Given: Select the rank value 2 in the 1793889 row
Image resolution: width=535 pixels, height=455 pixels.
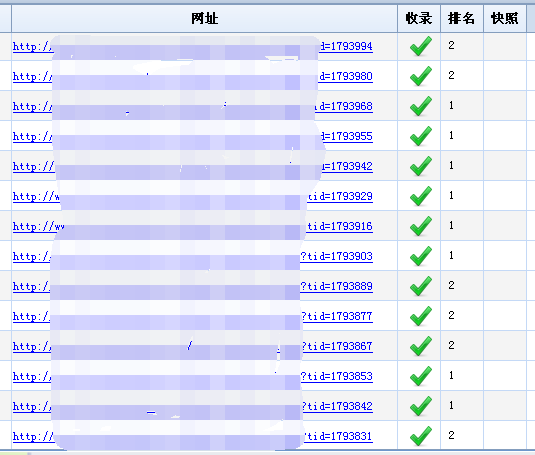Looking at the screenshot, I should coord(451,285).
